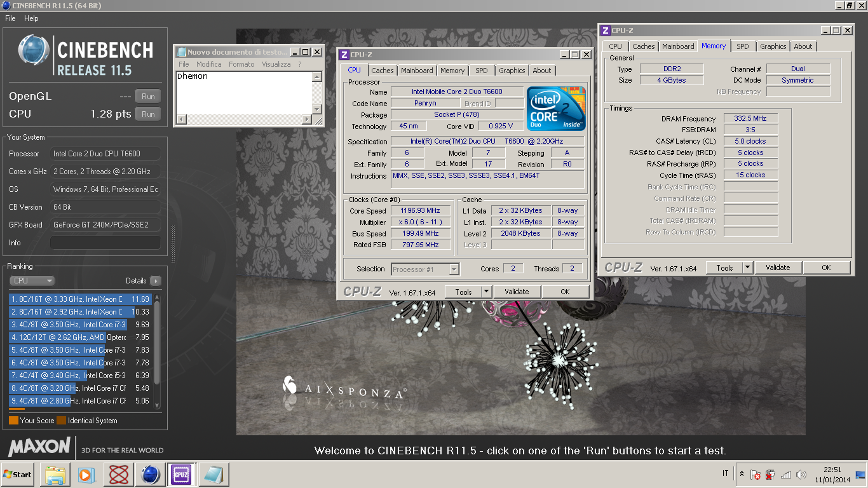Viewport: 868px width, 488px height.
Task: Open Processor #1 selection dropdown
Action: point(425,269)
